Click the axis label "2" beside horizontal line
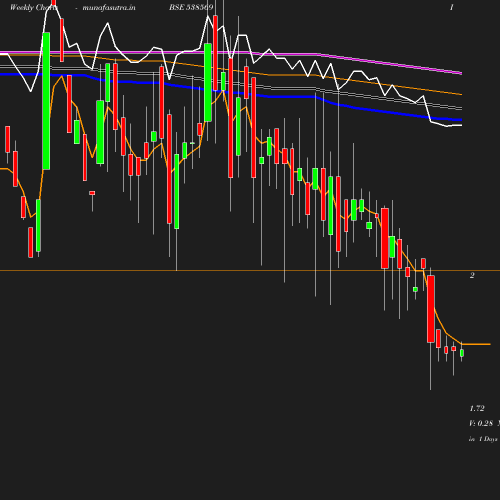The image size is (500, 500). click(472, 275)
